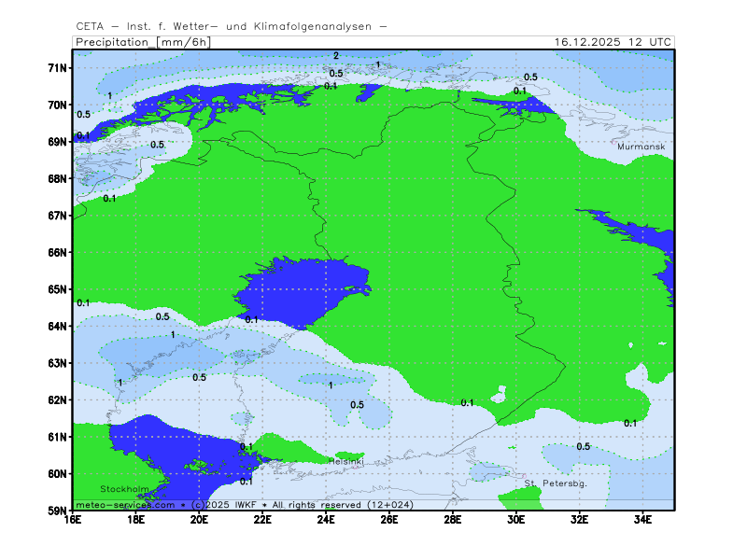Click the 30E longitude axis label

515,520
